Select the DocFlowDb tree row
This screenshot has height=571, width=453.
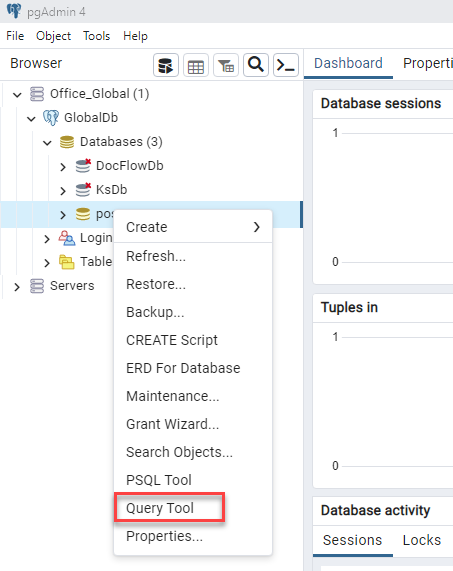[151, 166]
